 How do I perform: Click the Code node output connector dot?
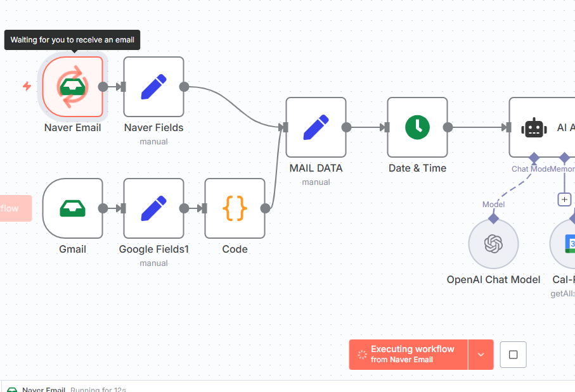(266, 208)
